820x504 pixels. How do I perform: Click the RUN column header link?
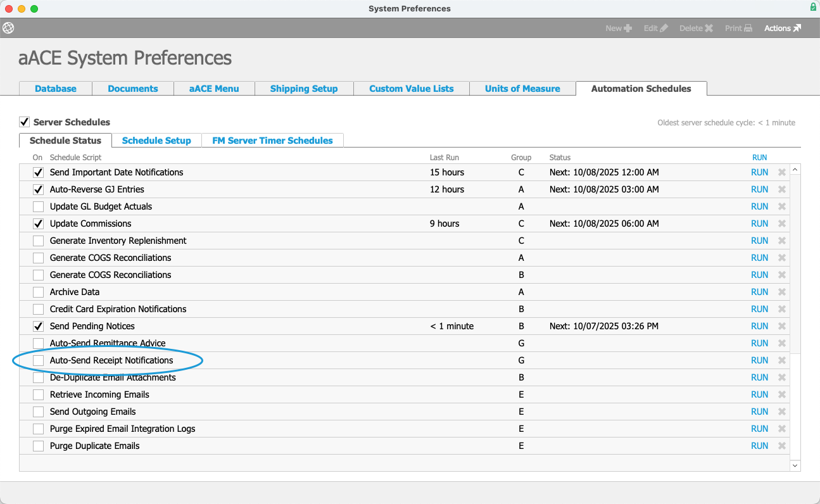tap(759, 158)
